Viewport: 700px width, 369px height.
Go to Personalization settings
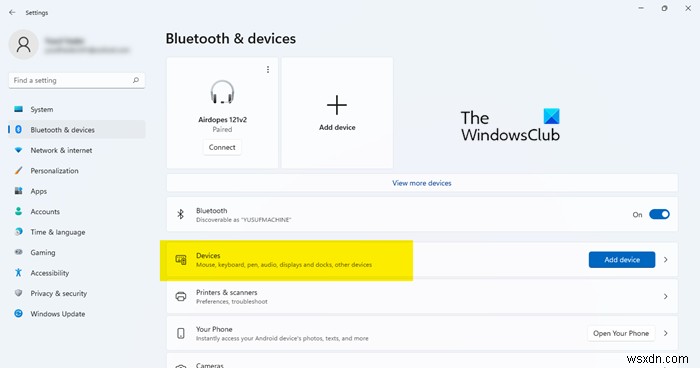coord(77,171)
